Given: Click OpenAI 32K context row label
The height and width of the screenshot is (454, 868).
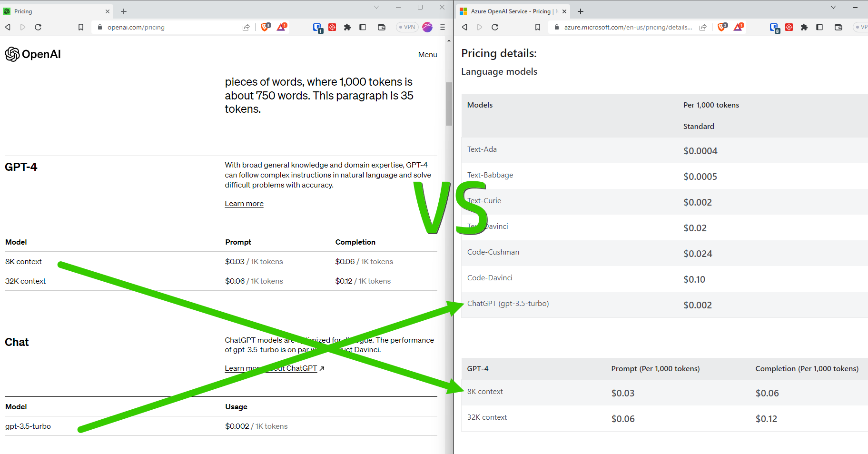Looking at the screenshot, I should 25,281.
